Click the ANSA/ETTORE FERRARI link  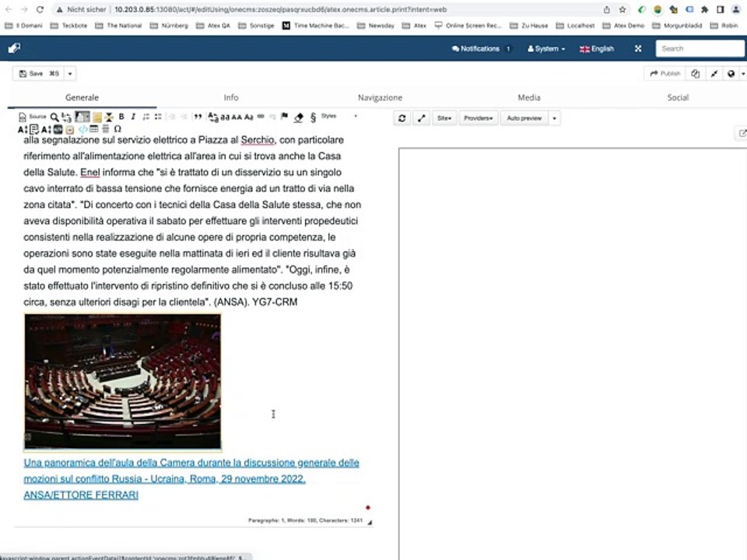[x=81, y=495]
